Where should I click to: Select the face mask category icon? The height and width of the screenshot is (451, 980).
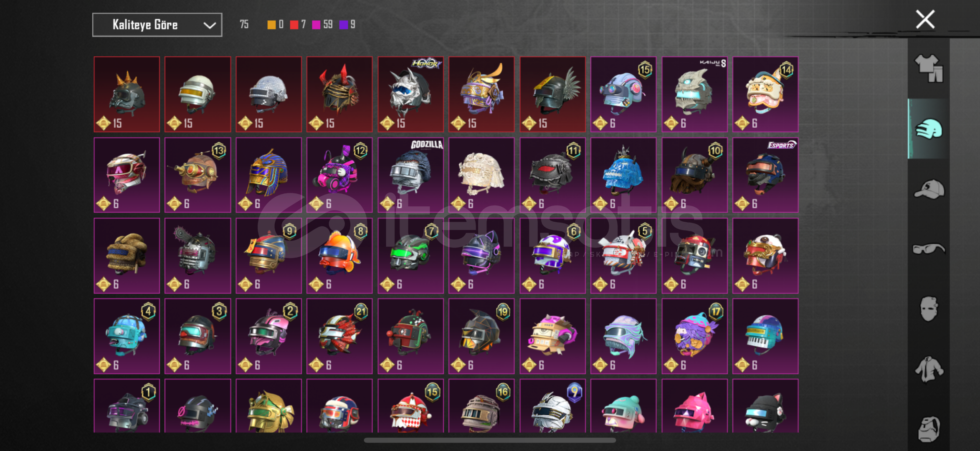pos(929,309)
